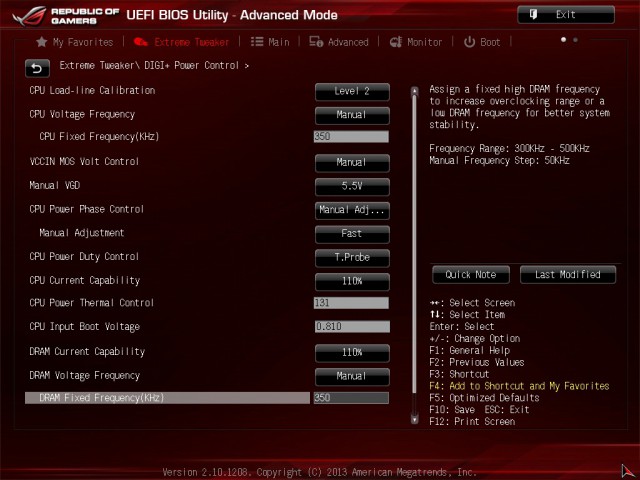Click the ROG logo emblem

(29, 16)
